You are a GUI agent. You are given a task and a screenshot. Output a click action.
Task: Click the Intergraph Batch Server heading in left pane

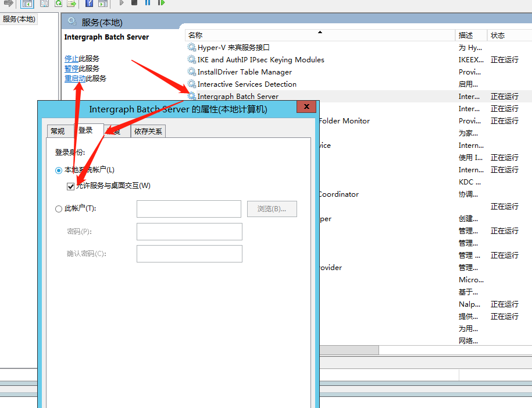click(106, 37)
